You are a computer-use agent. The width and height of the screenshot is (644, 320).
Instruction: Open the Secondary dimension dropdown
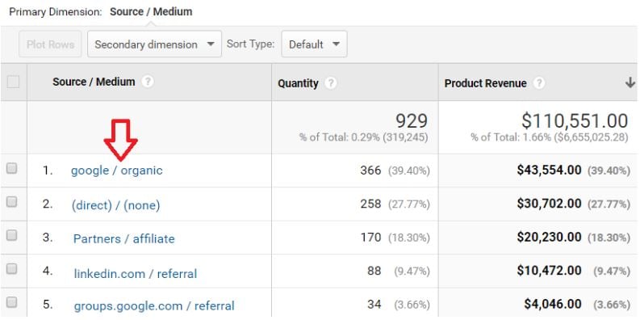(154, 44)
